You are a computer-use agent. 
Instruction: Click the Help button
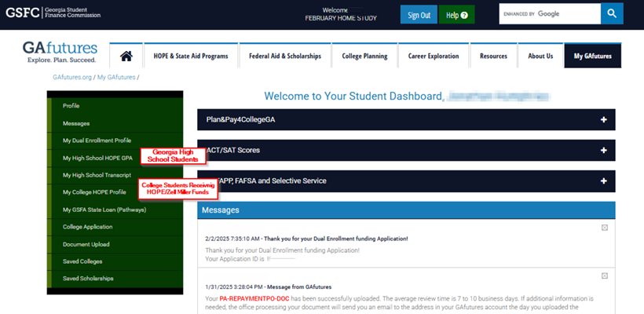[457, 15]
